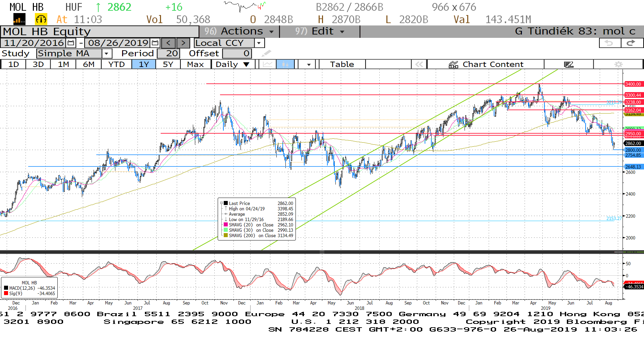Click the Last Price black legend swatch
The width and height of the screenshot is (644, 348).
tap(226, 203)
